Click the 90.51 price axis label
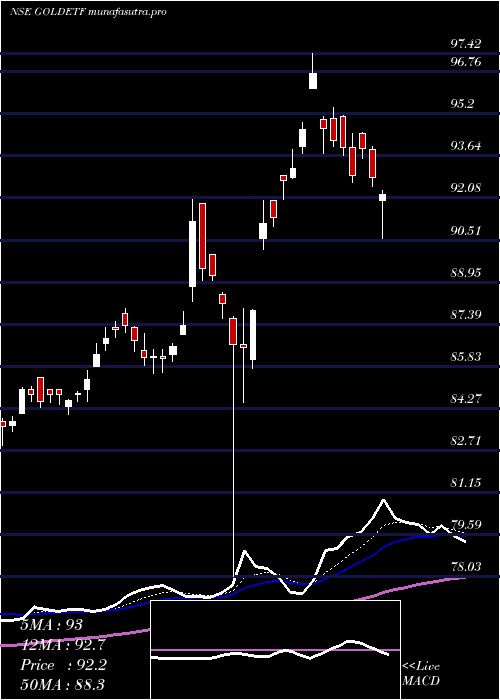This screenshot has height=700, width=500. tap(466, 231)
